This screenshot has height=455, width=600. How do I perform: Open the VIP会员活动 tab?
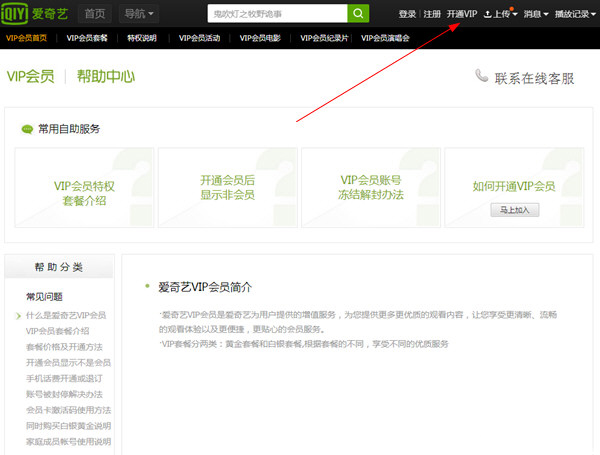click(199, 38)
